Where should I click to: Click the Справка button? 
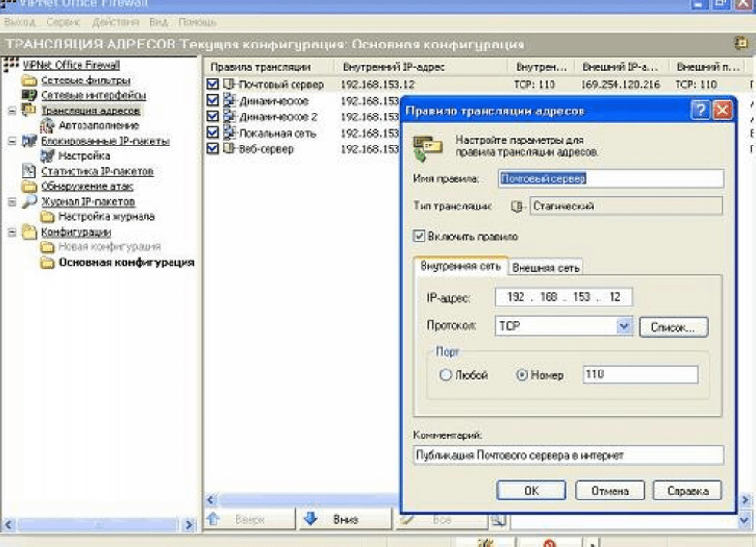click(687, 491)
